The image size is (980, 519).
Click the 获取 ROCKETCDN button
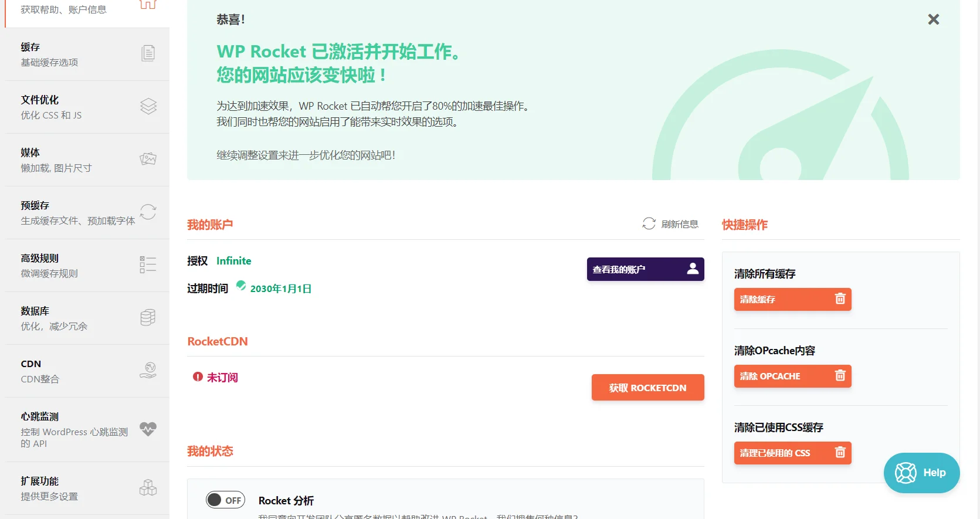tap(647, 388)
